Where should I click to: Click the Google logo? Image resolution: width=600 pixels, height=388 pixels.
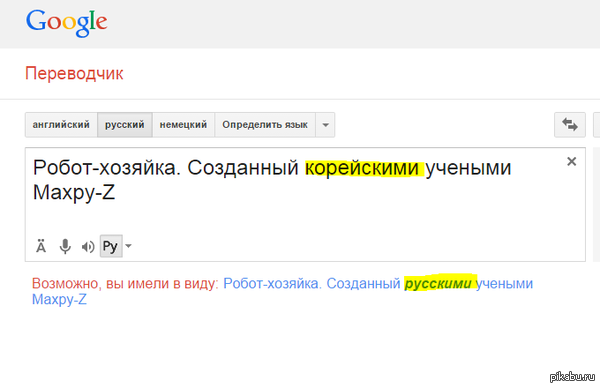67,23
